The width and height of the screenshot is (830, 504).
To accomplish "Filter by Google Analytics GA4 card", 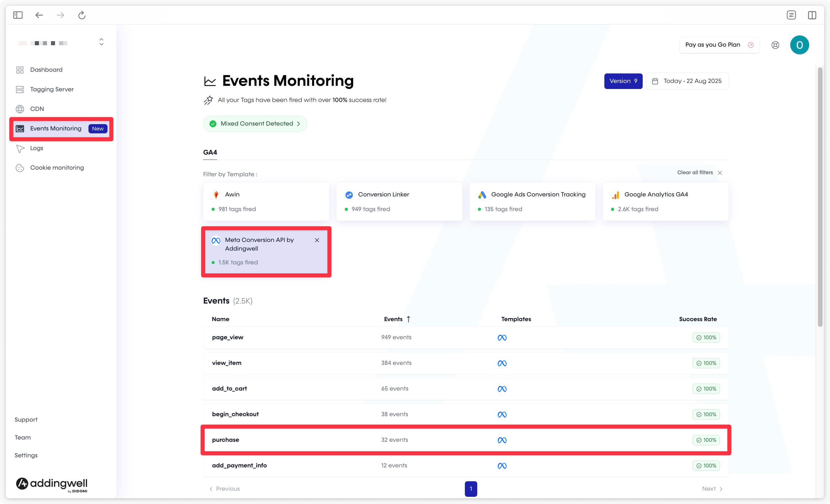I will (x=665, y=202).
